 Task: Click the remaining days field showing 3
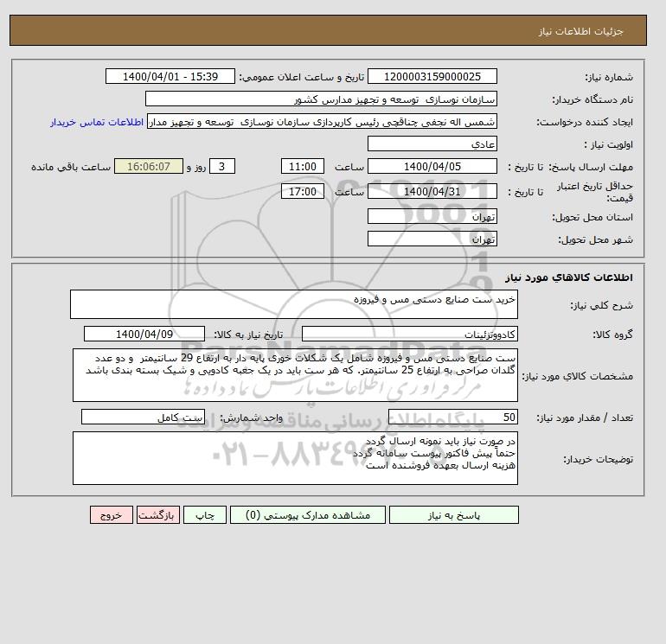click(x=221, y=167)
